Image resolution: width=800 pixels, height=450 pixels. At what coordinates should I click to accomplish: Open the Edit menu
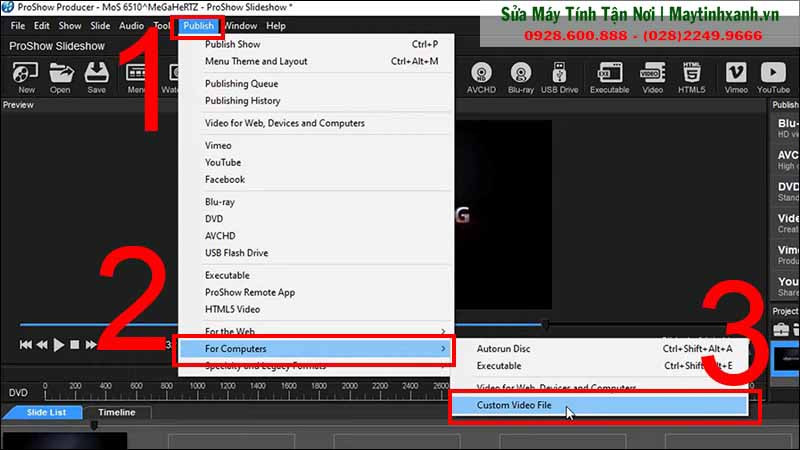[41, 26]
